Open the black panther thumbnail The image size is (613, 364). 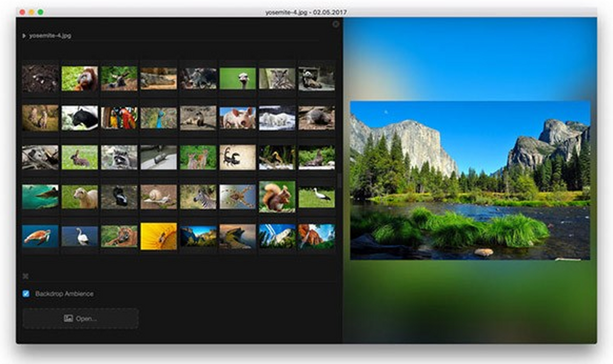(80, 118)
